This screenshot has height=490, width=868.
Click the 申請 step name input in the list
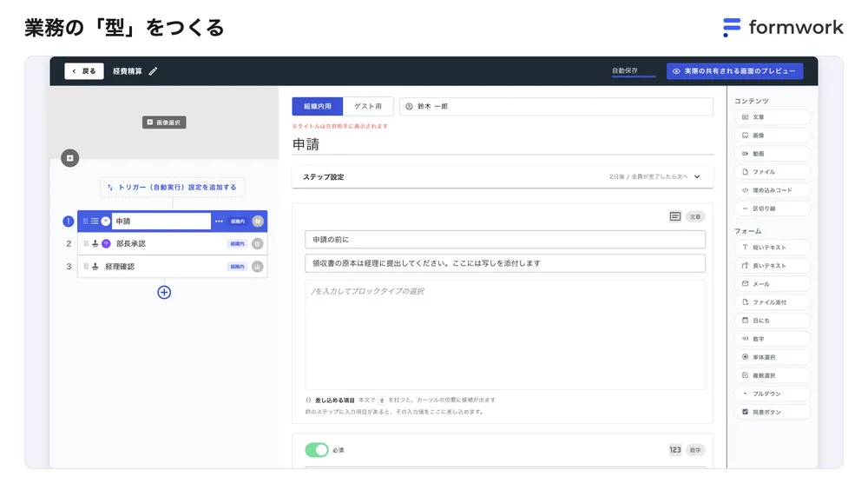pos(161,222)
